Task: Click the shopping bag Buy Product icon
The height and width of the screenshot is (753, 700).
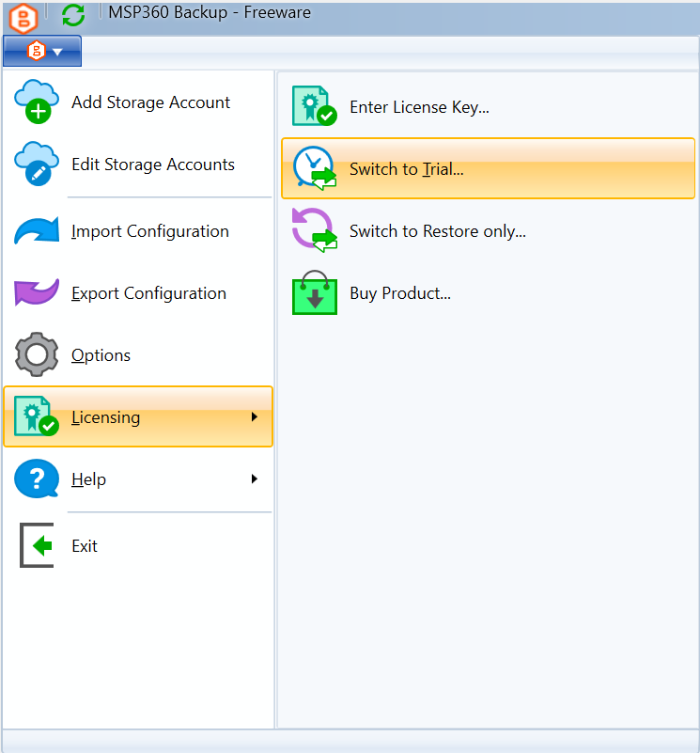Action: point(314,293)
